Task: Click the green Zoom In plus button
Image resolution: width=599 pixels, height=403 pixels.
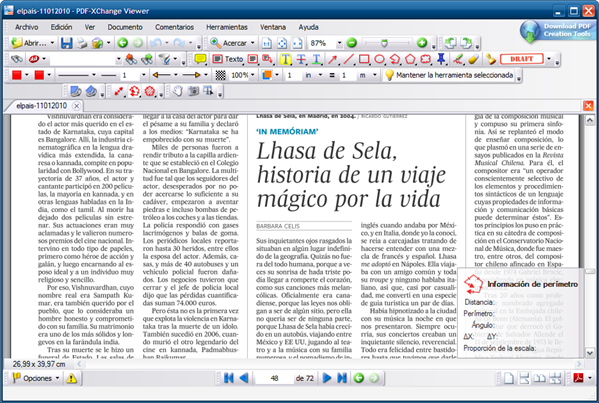Action: coord(422,43)
